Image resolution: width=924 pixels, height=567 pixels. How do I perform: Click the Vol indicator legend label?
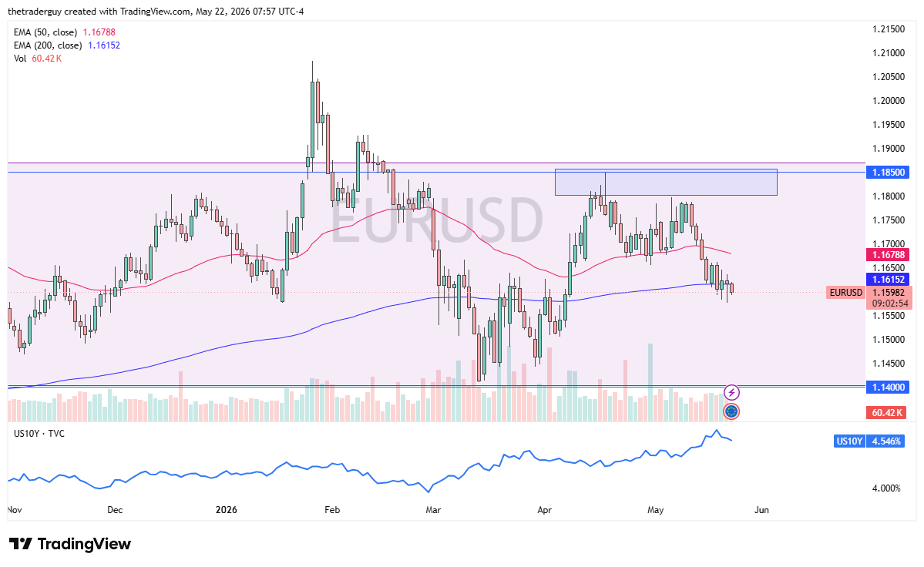(x=20, y=59)
